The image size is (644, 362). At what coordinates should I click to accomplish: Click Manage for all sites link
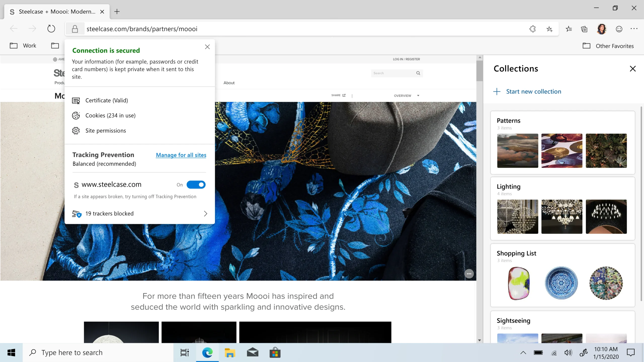point(181,155)
